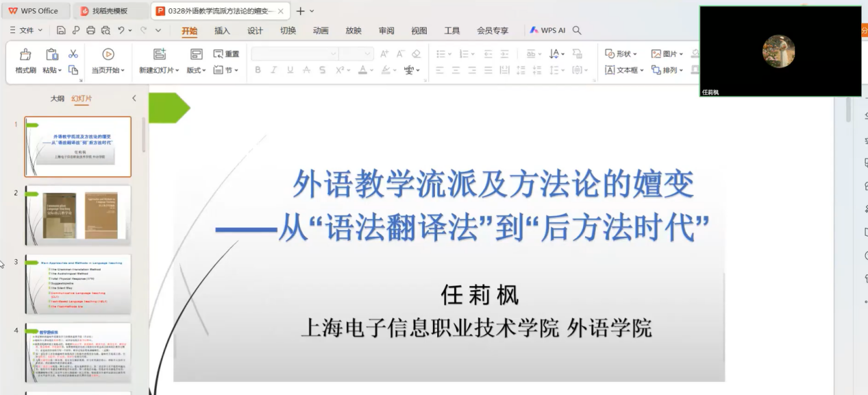Switch to Outline (大纲) view in side panel
Viewport: 868px width, 395px height.
(x=57, y=98)
